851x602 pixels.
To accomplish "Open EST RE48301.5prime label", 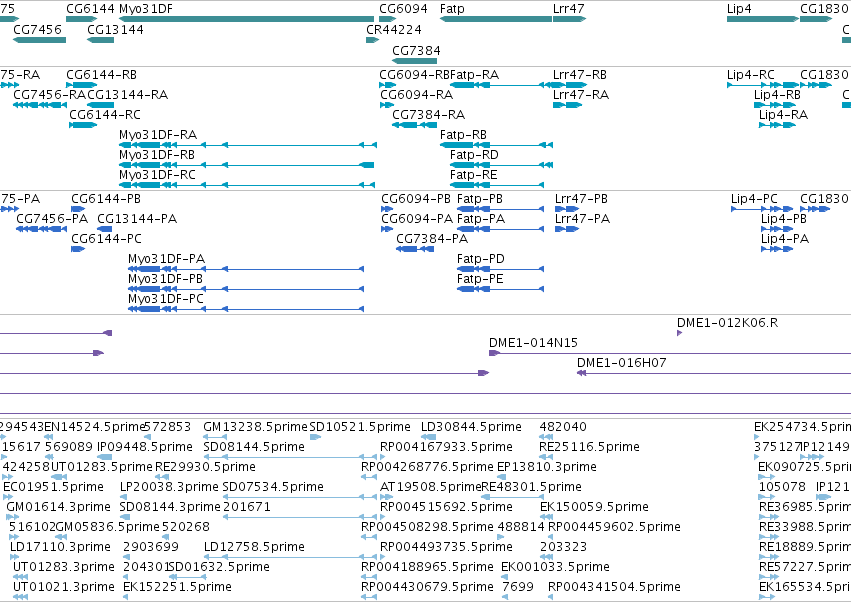I will (x=531, y=487).
